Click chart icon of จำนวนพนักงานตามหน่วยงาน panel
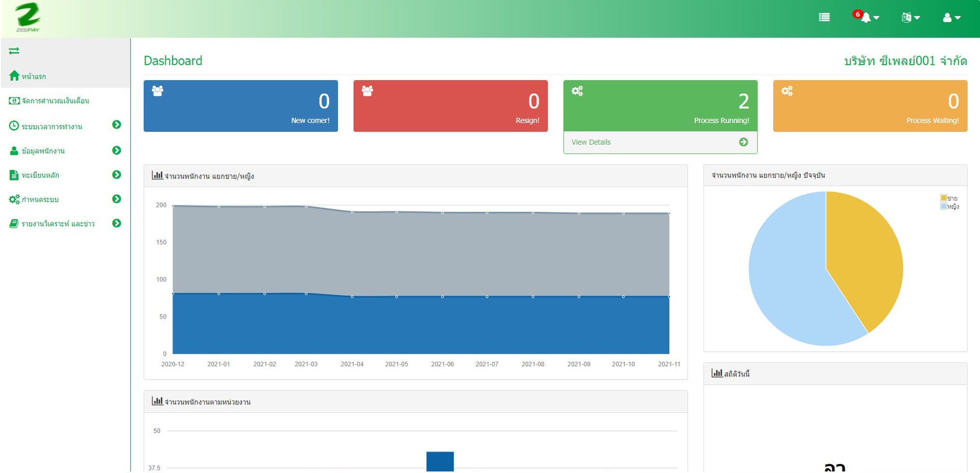This screenshot has height=473, width=980. (x=157, y=401)
